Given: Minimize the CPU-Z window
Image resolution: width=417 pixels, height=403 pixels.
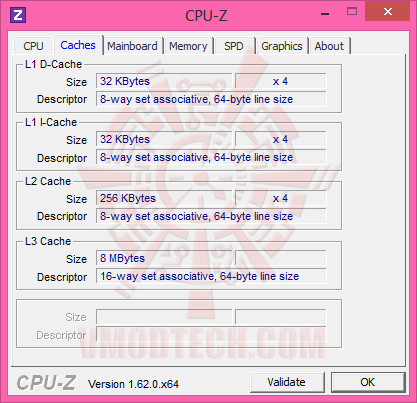Looking at the screenshot, I should click(325, 14).
